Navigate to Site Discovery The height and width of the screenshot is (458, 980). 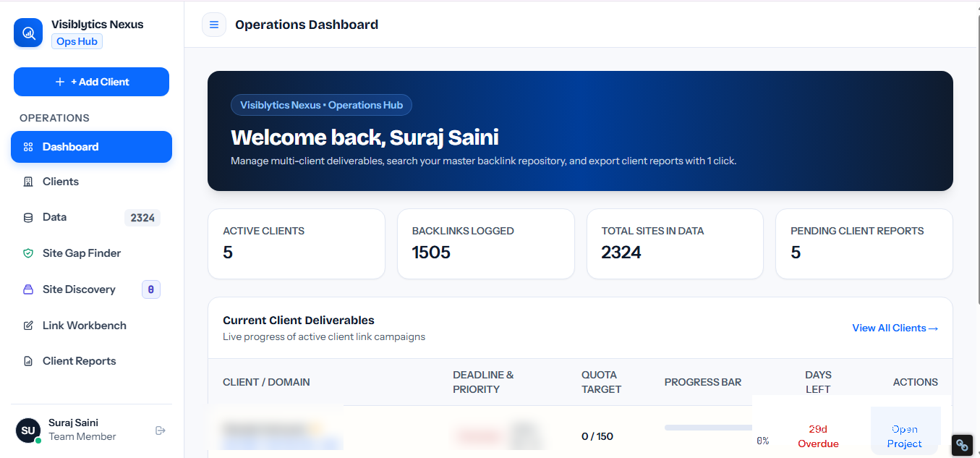tap(91, 289)
